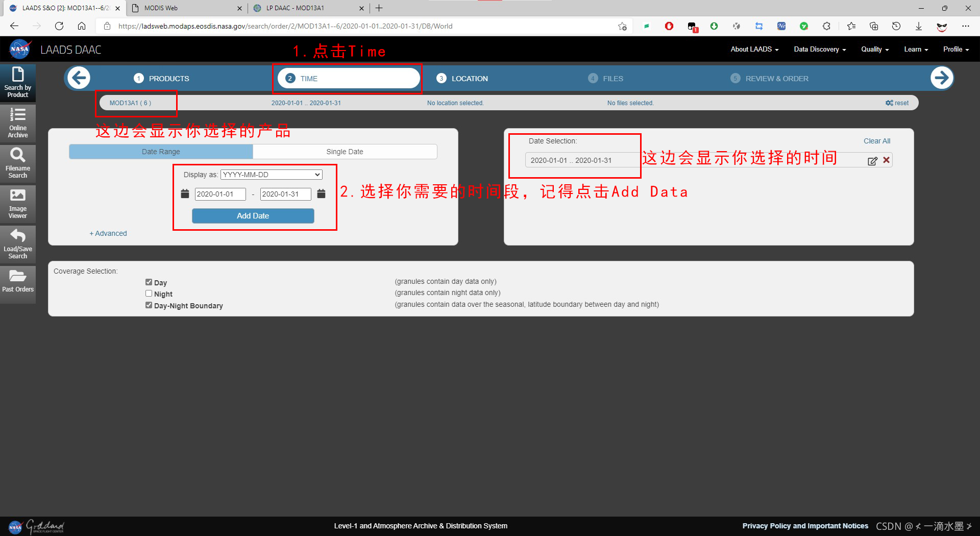
Task: Reload the browser page
Action: pos(59,26)
